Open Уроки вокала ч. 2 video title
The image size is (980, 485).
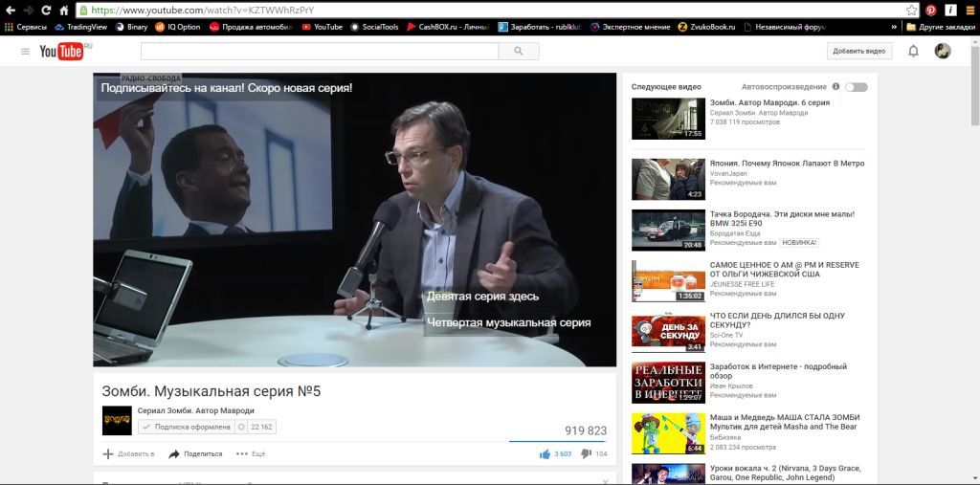pos(786,474)
